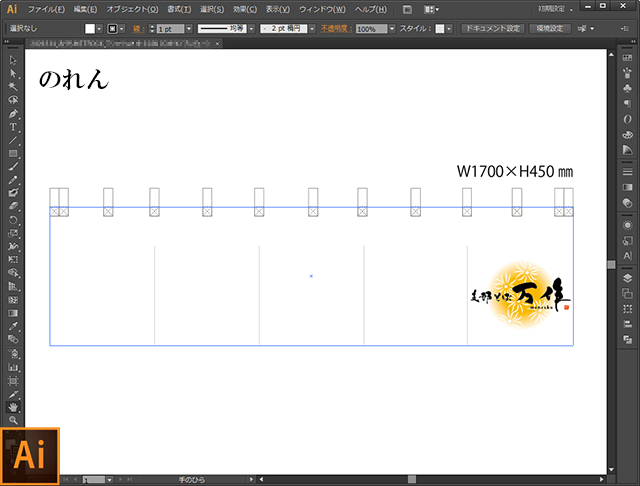Click the white fill color swatch
The image size is (640, 486).
(90, 29)
